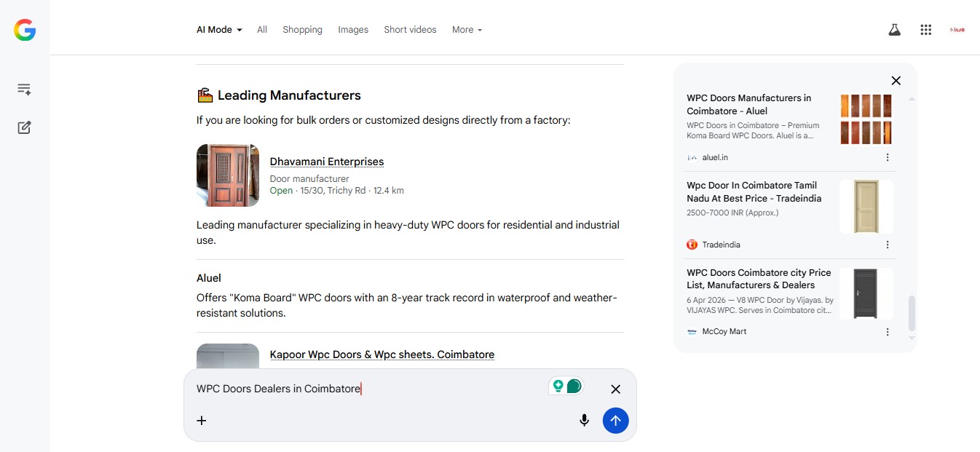Open Wpc Door In Coimbatore Tradeindia result

(x=754, y=191)
